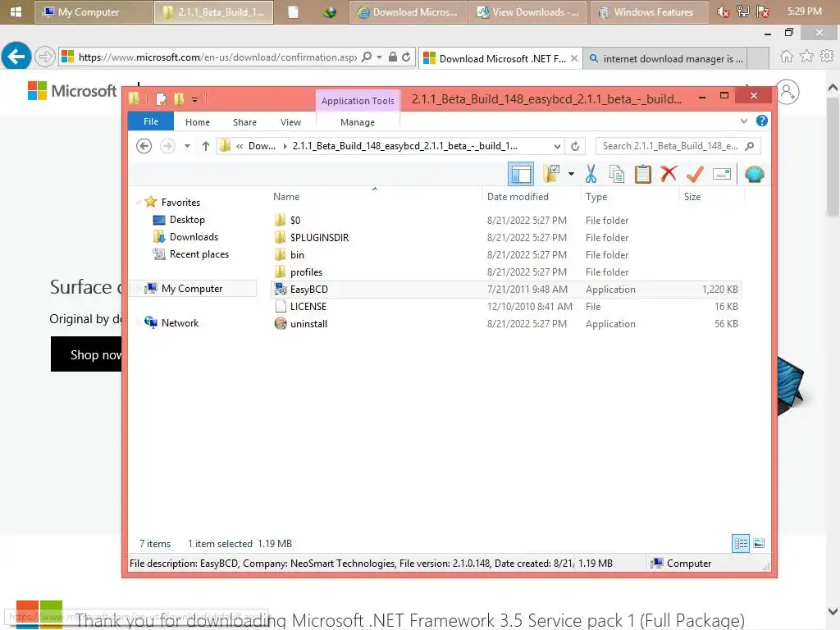
Task: Click Microsoft account sign-in icon
Action: 787,92
